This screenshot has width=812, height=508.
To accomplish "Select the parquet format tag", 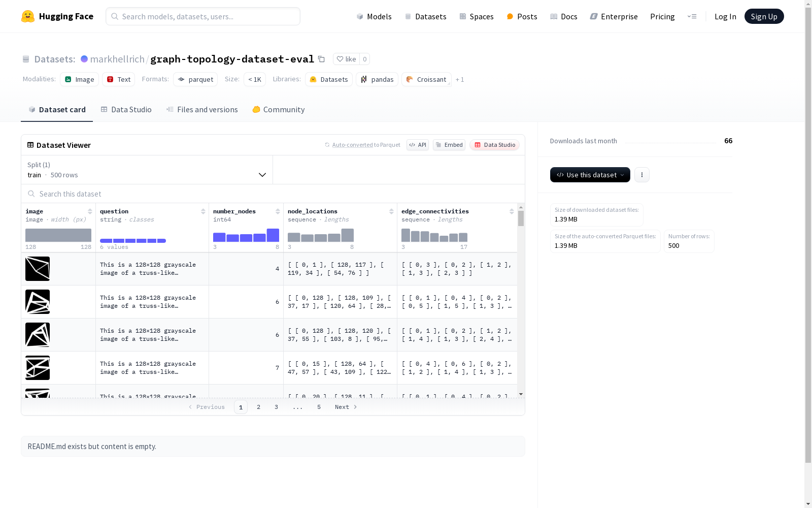I will click(x=195, y=79).
